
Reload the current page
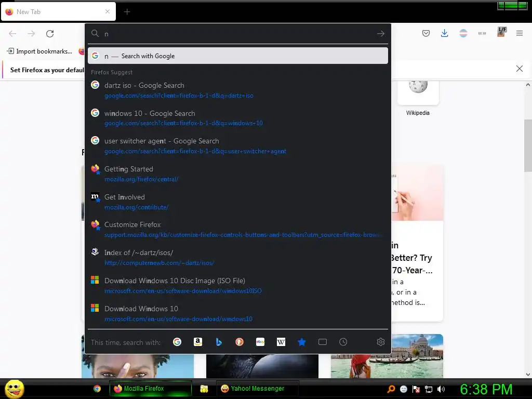[50, 34]
